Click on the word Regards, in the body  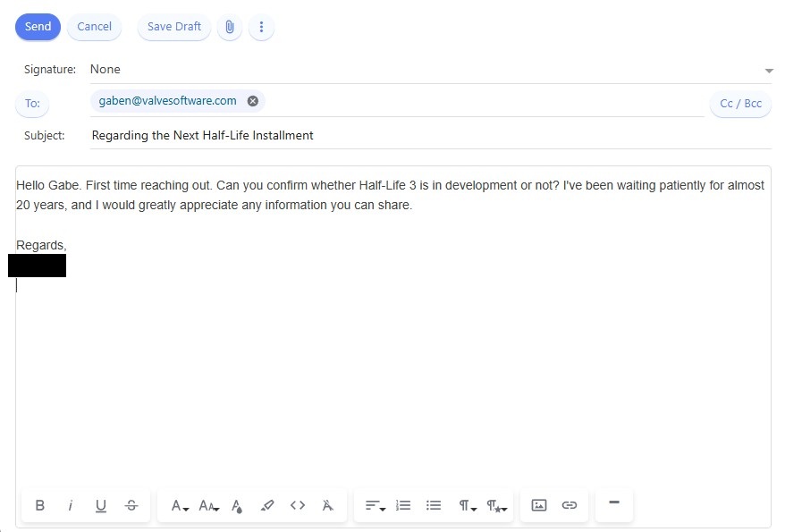point(41,245)
